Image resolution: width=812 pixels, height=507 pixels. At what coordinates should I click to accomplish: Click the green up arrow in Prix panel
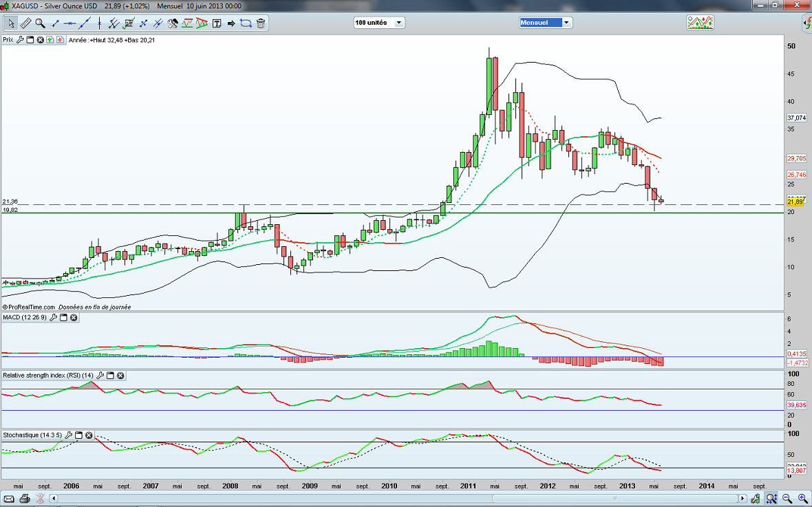click(x=51, y=40)
